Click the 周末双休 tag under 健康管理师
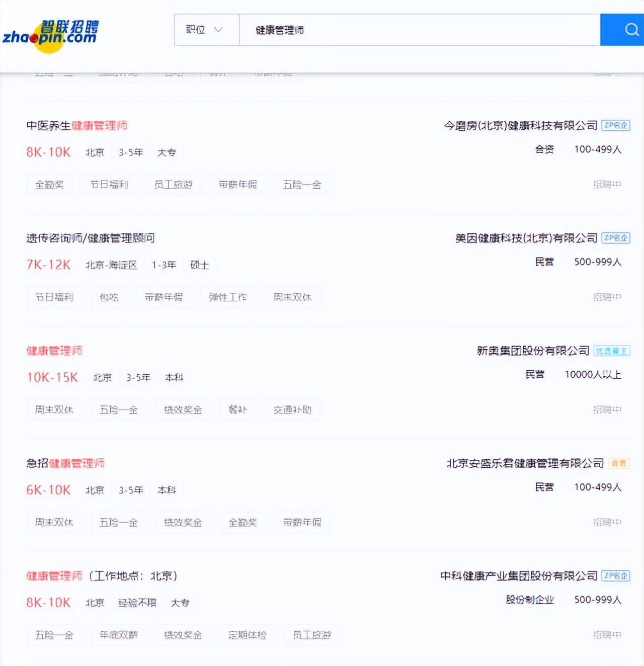Viewport: 644px width, 666px height. pos(54,410)
